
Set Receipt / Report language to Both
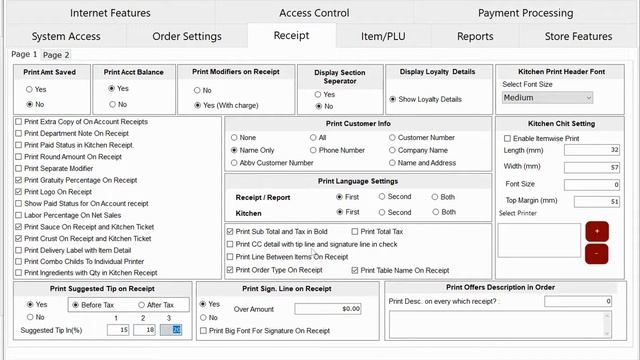point(435,197)
